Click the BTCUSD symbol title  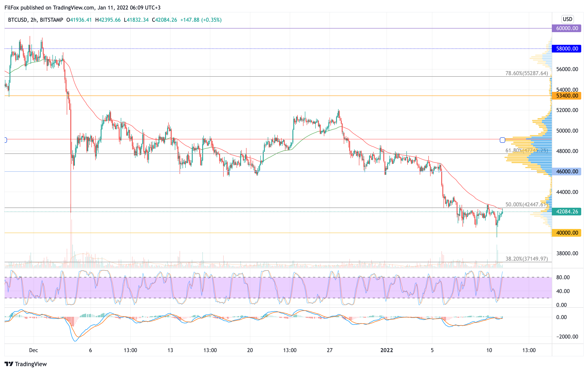[17, 20]
